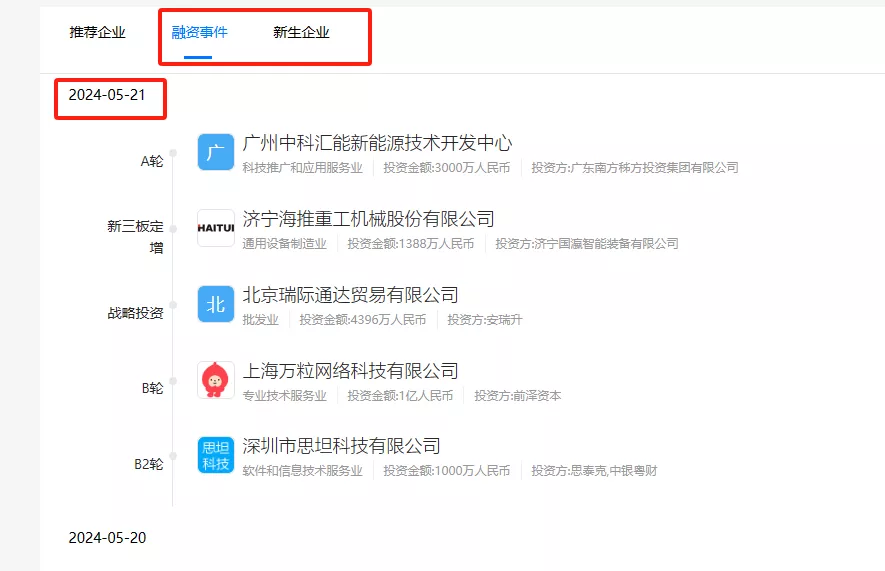
Task: Click the A轮 round label
Action: pyautogui.click(x=152, y=161)
